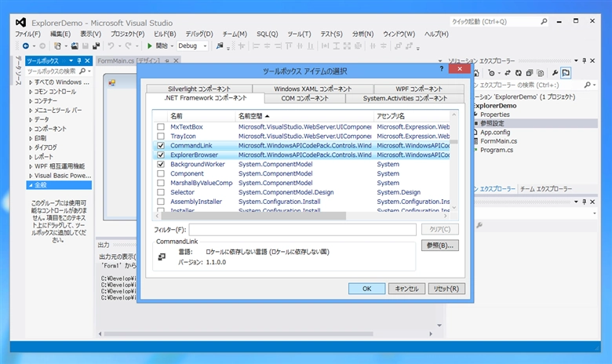Click the Toolbox panel pin icon

click(x=79, y=60)
